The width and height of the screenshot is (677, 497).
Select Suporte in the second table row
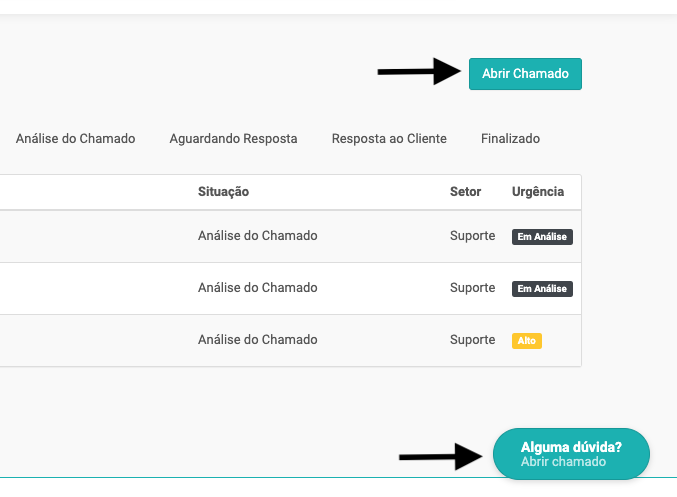pos(472,288)
